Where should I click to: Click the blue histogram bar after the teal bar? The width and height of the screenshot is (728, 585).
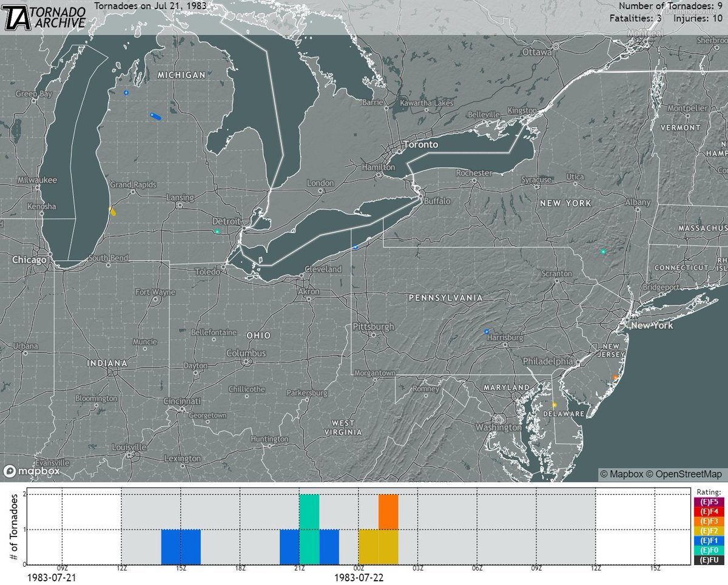(329, 547)
